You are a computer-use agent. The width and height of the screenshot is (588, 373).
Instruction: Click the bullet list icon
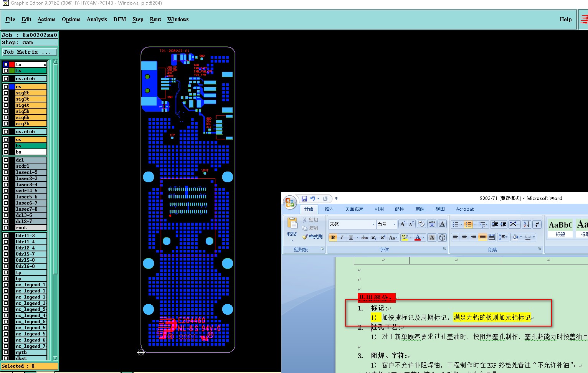pyautogui.click(x=455, y=224)
